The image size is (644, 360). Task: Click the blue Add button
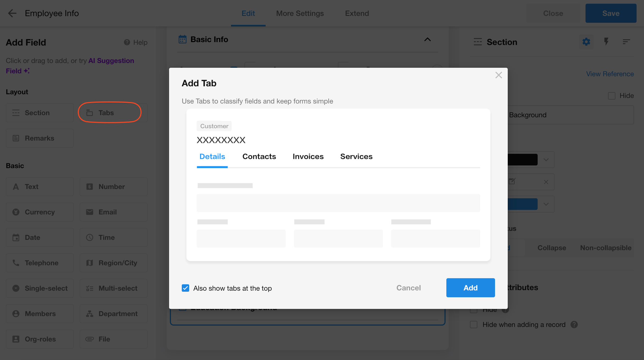pyautogui.click(x=470, y=288)
